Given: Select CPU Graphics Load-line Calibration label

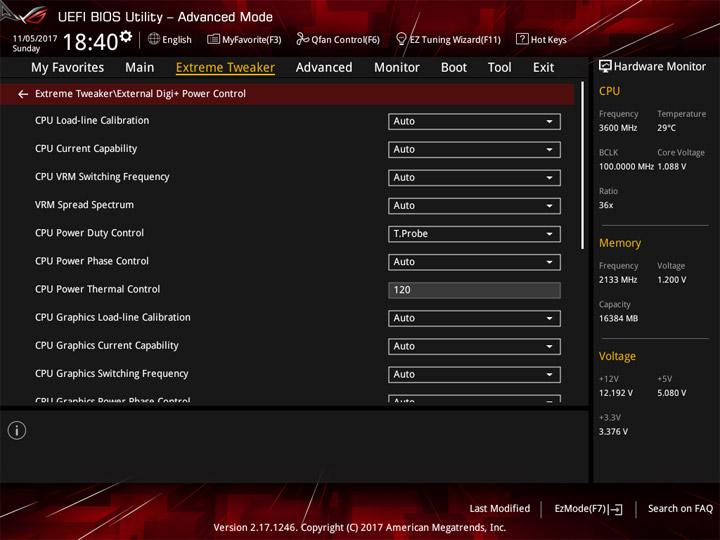Looking at the screenshot, I should click(x=112, y=317).
